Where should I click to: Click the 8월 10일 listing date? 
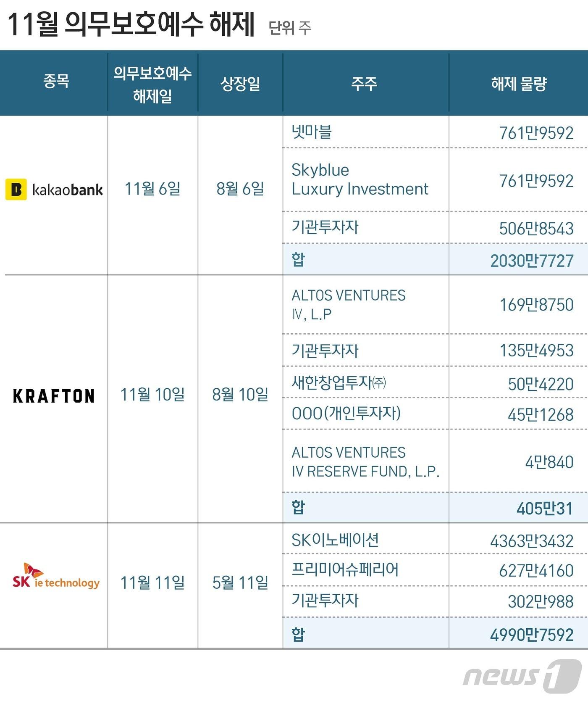tap(240, 395)
